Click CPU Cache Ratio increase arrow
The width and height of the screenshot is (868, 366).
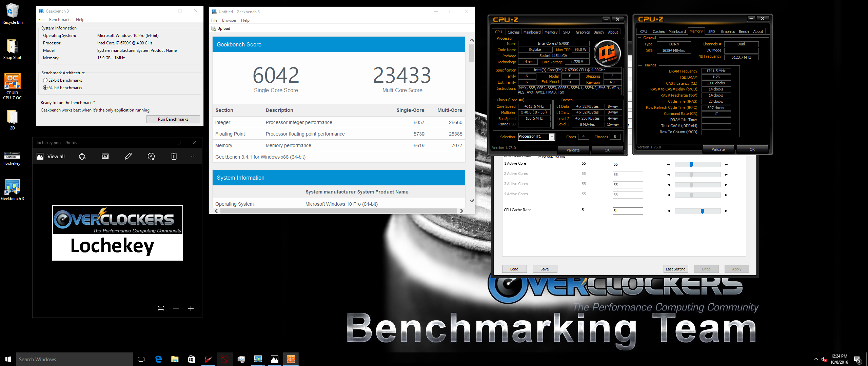726,211
